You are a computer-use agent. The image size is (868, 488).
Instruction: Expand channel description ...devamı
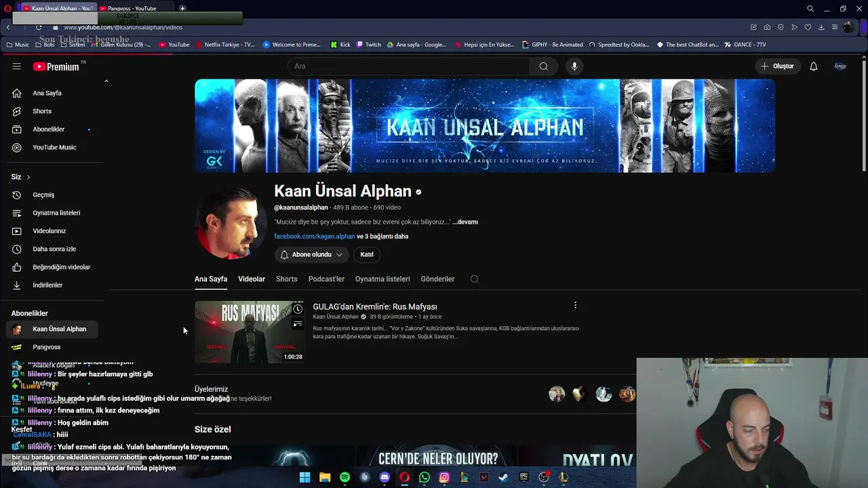pos(465,222)
